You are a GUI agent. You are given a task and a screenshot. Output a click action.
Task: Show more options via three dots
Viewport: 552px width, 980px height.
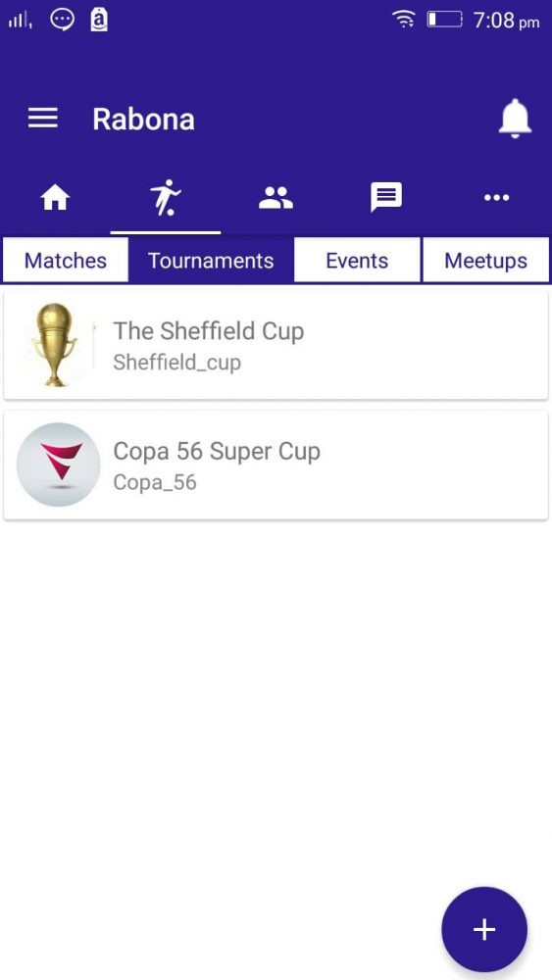tap(496, 198)
